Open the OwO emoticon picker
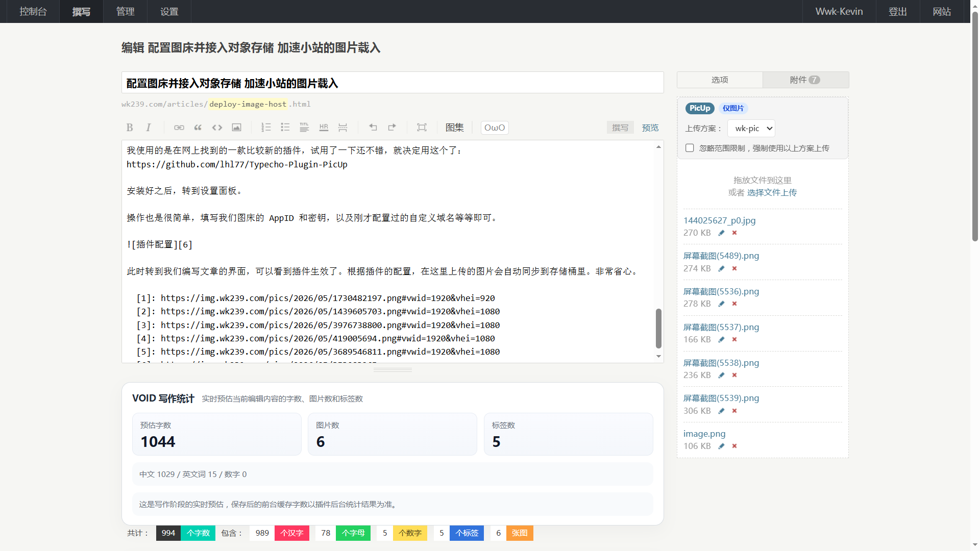 [x=495, y=128]
